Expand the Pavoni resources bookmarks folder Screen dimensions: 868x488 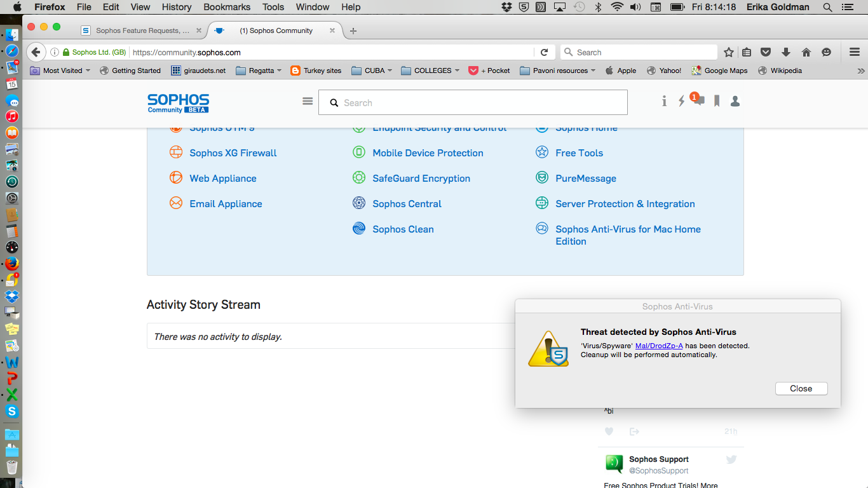557,71
